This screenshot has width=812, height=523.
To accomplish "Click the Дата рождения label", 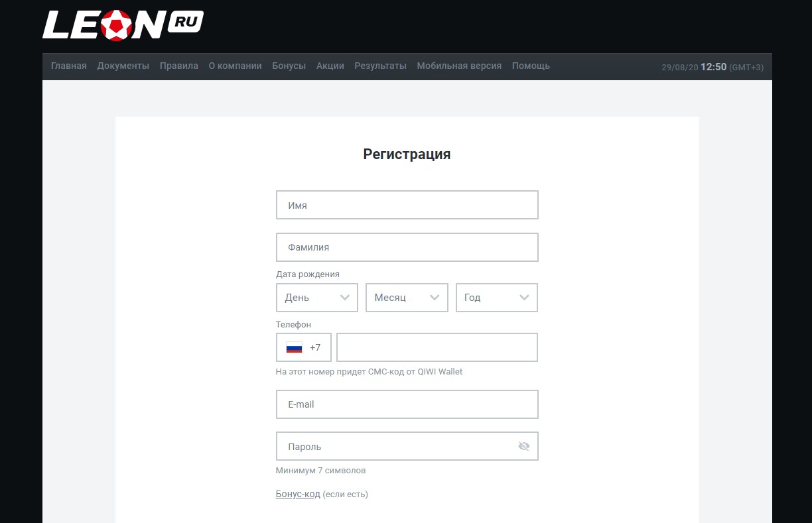I will click(x=308, y=274).
